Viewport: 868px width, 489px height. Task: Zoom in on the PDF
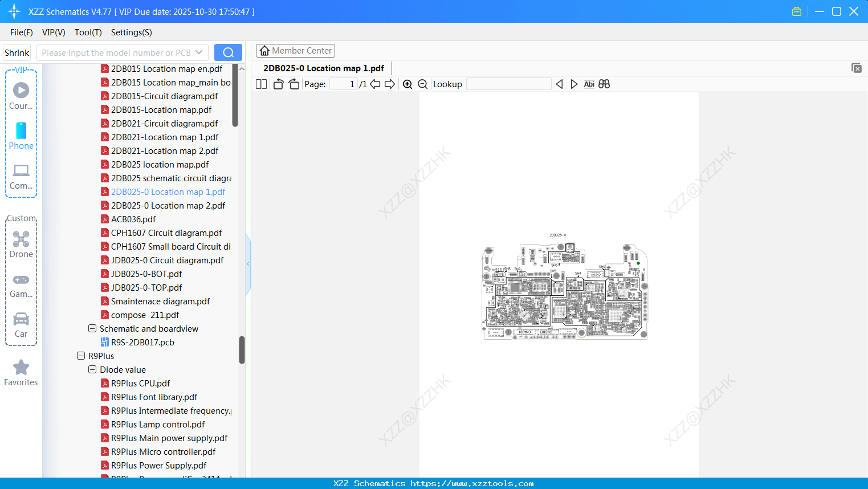tap(407, 84)
